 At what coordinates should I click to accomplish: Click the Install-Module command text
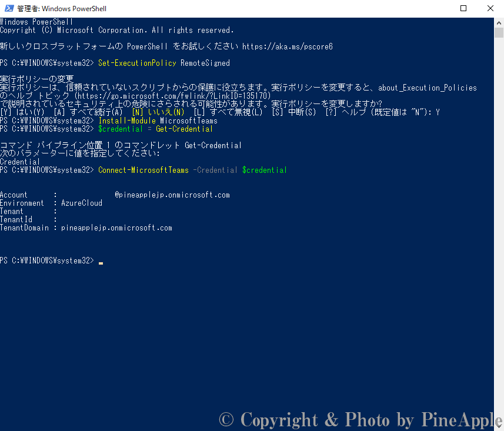[x=127, y=121]
